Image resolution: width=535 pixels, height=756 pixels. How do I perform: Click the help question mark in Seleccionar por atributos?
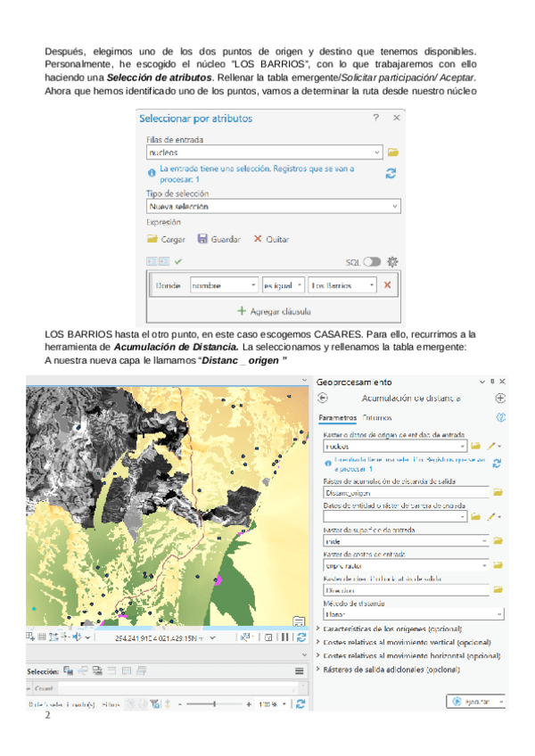[375, 118]
